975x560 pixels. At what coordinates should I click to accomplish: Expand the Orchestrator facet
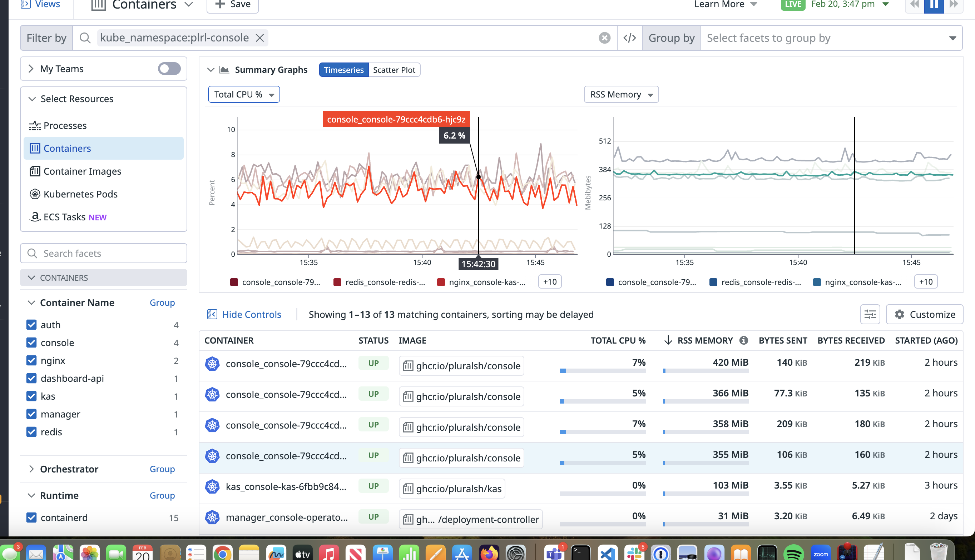31,469
